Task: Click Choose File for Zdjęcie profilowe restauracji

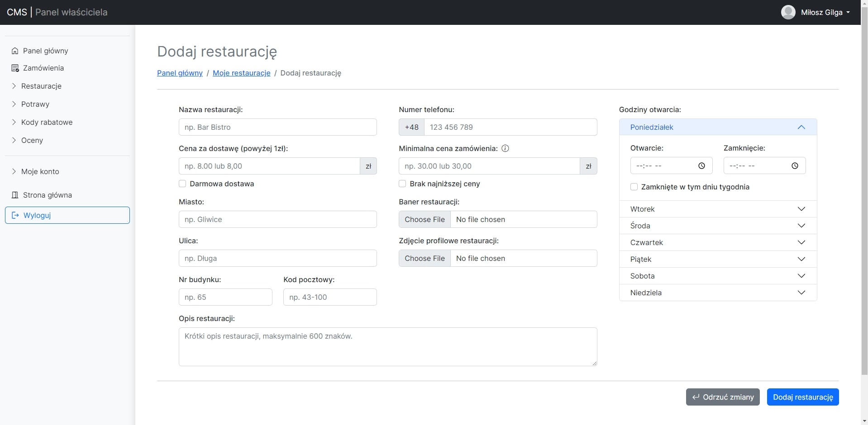Action: click(424, 258)
